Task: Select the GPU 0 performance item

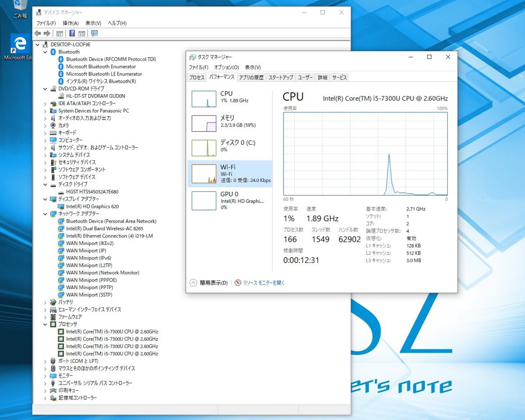Action: [x=230, y=200]
